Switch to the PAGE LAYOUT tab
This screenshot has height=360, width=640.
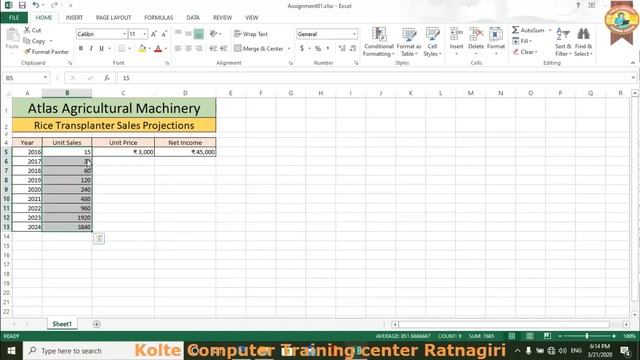click(113, 18)
